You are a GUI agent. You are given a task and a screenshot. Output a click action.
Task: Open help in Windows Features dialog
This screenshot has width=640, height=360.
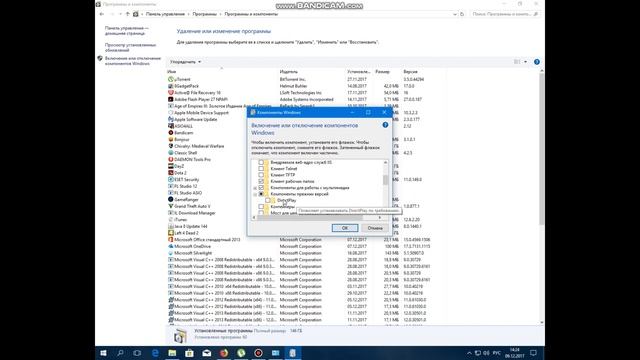click(385, 125)
